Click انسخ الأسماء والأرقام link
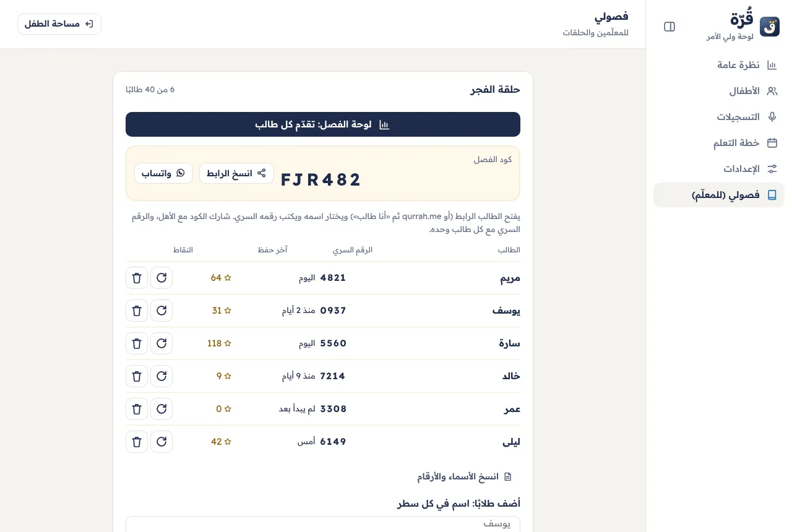Viewport: 792px width, 532px height. 465,477
